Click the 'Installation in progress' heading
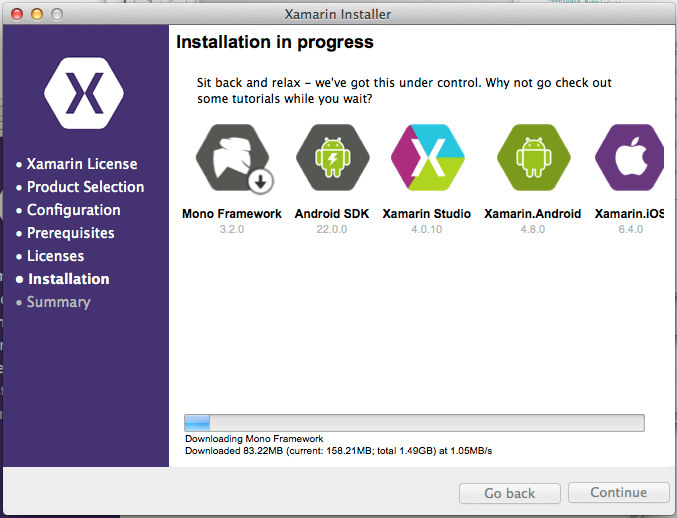 pos(275,42)
